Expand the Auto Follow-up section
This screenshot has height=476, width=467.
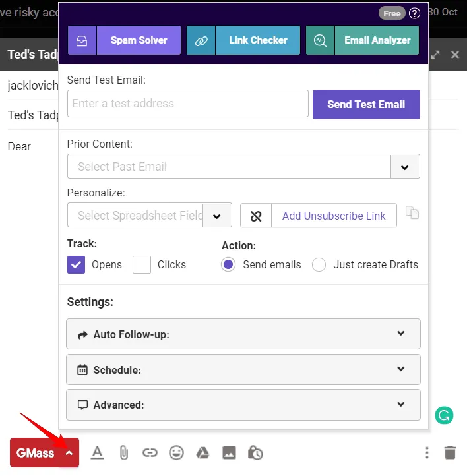click(243, 334)
